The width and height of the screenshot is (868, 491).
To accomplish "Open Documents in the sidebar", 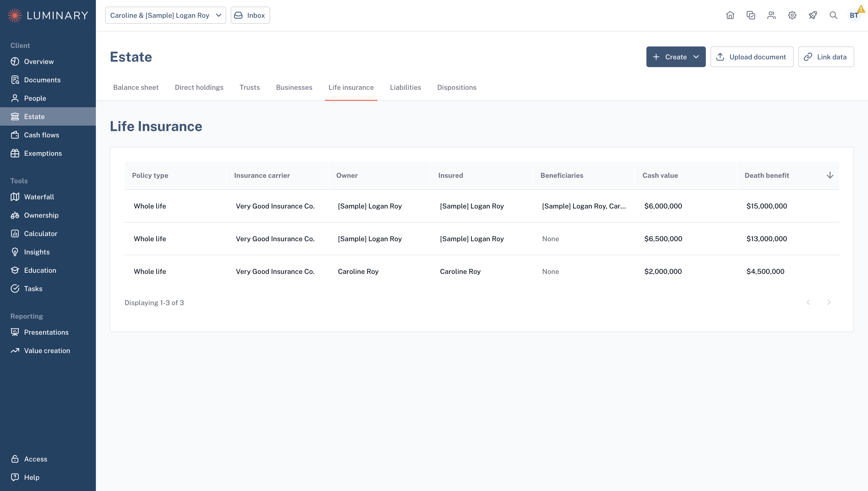I will (x=48, y=80).
